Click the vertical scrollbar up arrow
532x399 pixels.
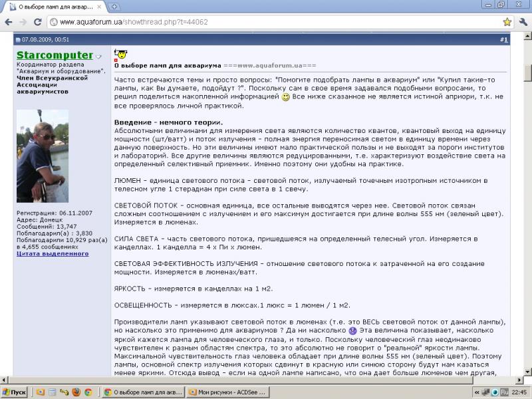tap(527, 35)
